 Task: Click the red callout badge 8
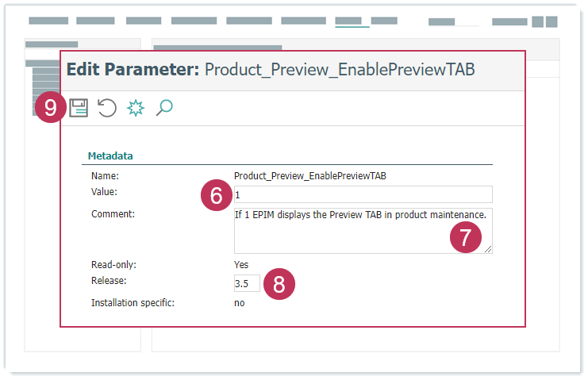[x=279, y=284]
